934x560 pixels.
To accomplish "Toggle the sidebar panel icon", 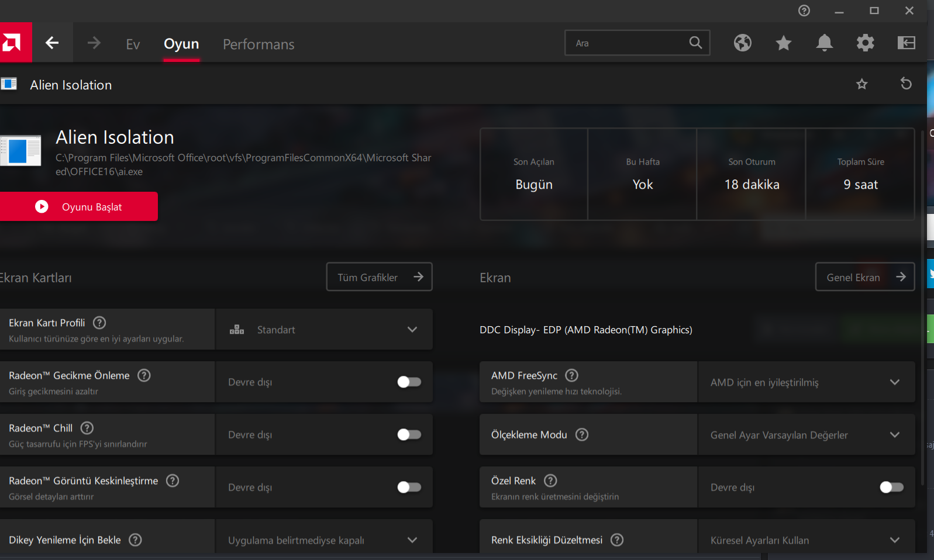I will pos(907,43).
